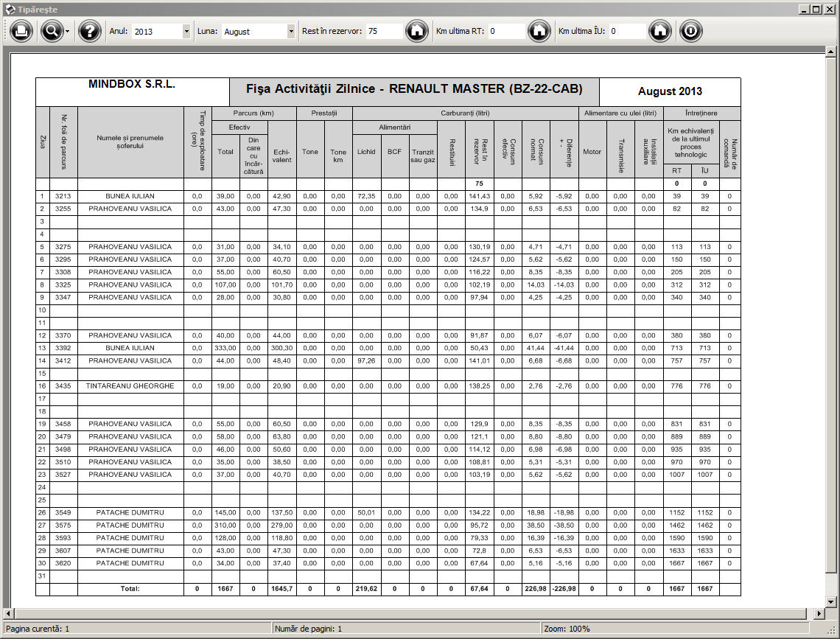
Task: Click the Prestații column header
Action: pyautogui.click(x=324, y=113)
